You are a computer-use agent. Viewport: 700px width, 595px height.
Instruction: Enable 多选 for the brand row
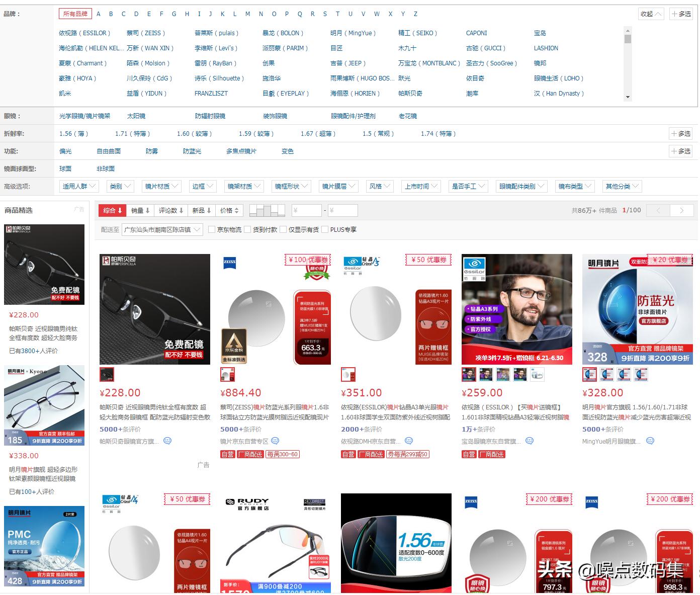click(681, 14)
